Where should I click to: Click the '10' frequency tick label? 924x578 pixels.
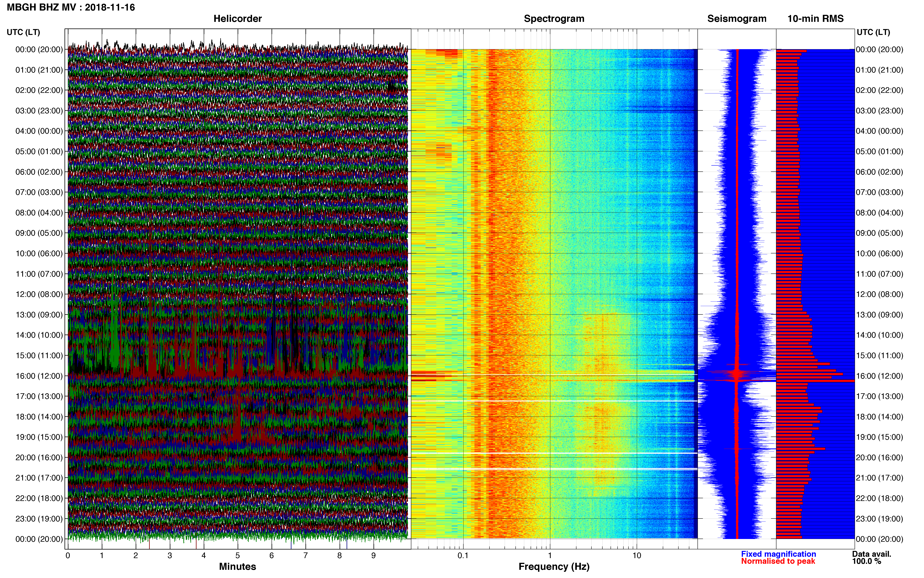636,555
